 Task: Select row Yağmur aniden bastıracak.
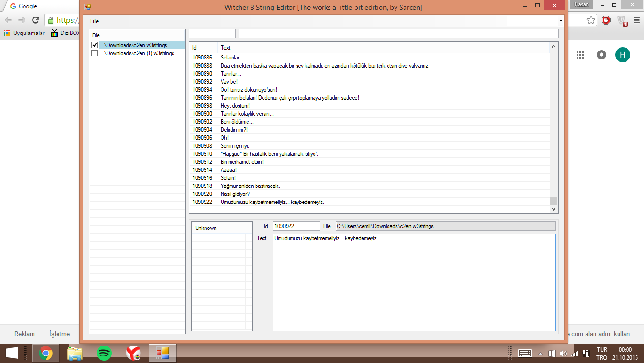click(x=370, y=186)
